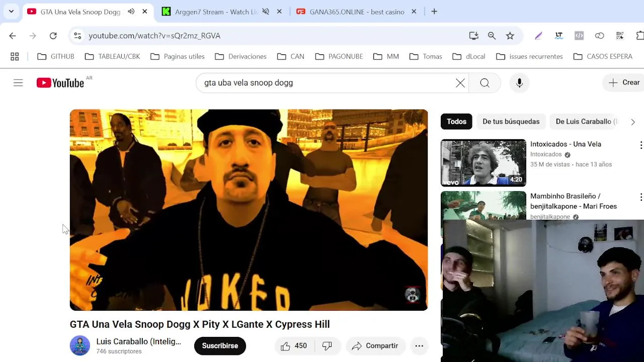Select the Todos filter chip

pos(456,122)
